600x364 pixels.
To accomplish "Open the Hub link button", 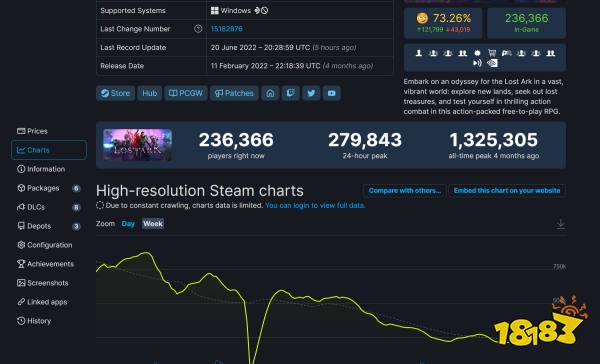I will 150,93.
